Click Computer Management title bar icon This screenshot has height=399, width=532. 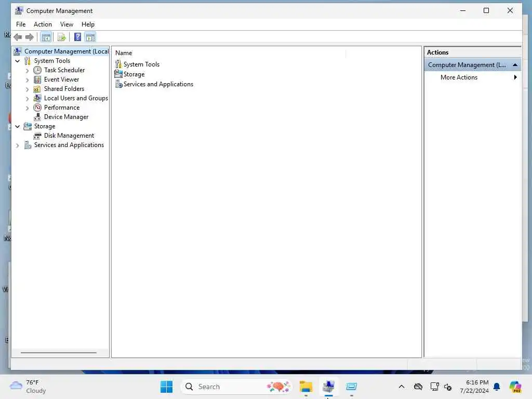coord(19,10)
